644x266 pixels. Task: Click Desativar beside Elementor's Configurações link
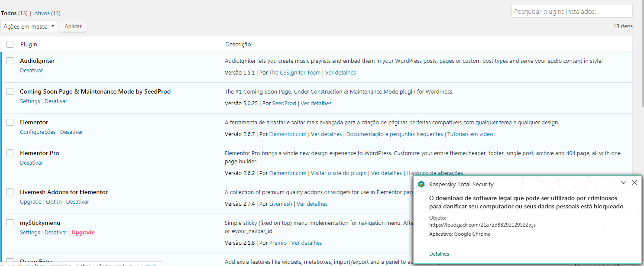pyautogui.click(x=71, y=132)
